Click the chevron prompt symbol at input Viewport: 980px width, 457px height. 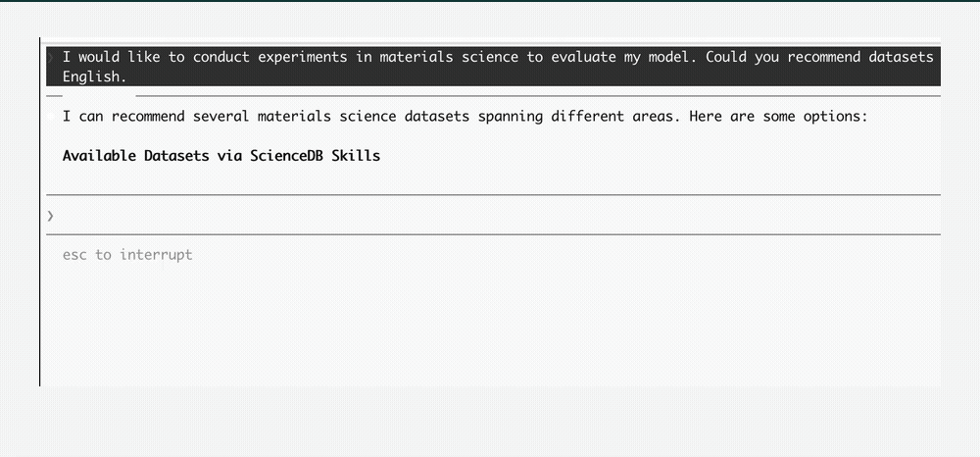(51, 217)
